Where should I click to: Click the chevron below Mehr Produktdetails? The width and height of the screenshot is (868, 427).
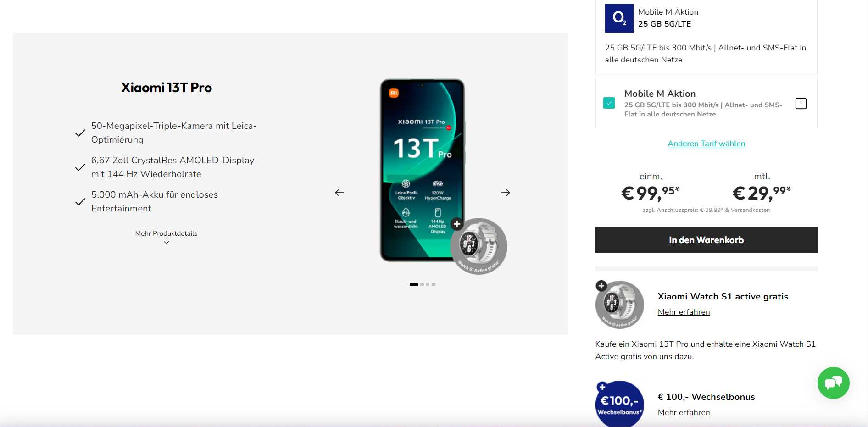[166, 243]
